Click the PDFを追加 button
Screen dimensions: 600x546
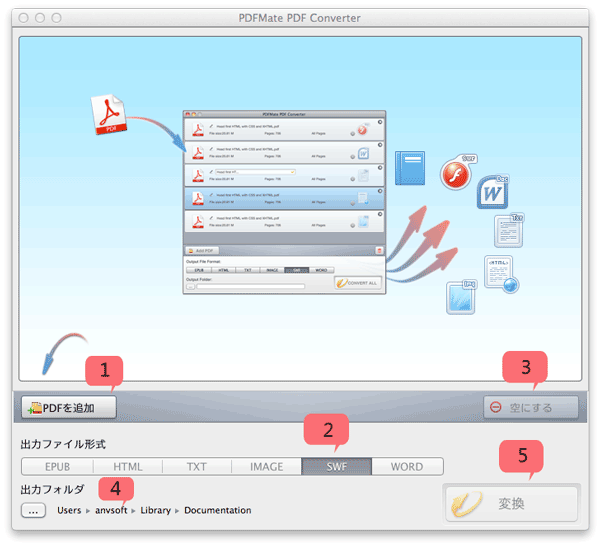tap(68, 407)
